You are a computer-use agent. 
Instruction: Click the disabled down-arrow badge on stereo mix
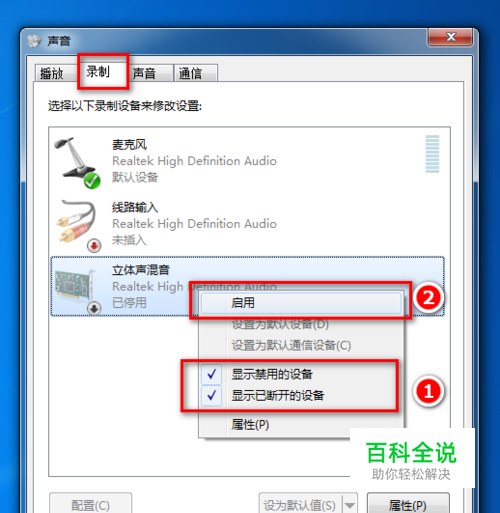click(x=94, y=309)
